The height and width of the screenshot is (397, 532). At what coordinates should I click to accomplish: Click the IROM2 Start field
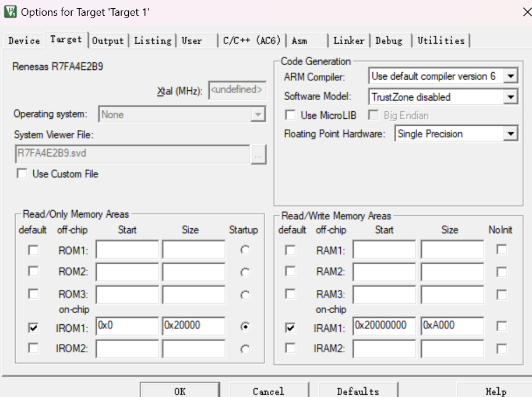(127, 349)
